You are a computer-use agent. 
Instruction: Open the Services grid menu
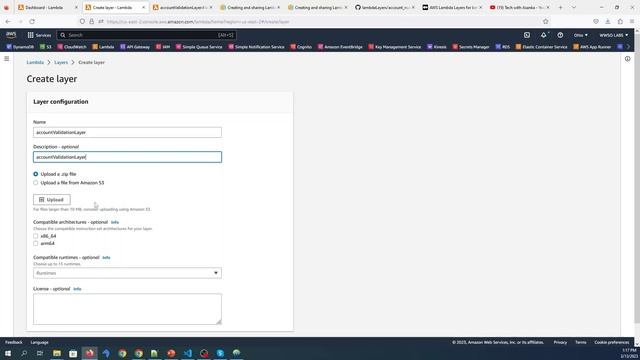pos(39,35)
